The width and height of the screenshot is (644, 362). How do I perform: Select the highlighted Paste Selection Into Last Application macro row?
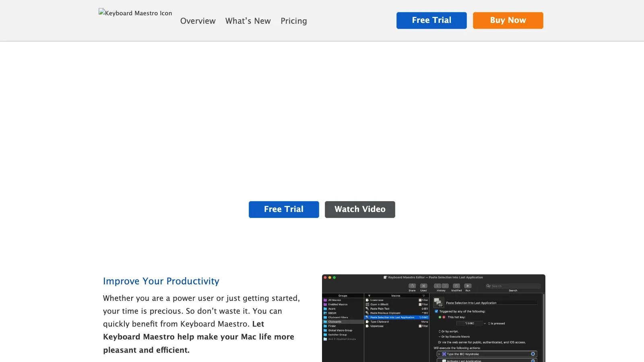(x=396, y=317)
